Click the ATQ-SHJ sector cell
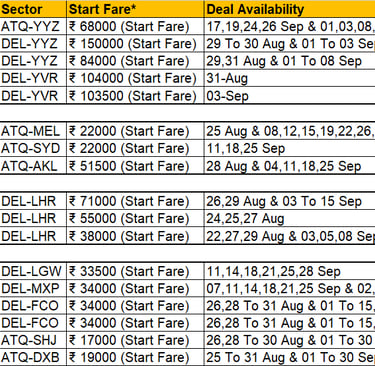The width and height of the screenshot is (375, 366). [x=33, y=340]
